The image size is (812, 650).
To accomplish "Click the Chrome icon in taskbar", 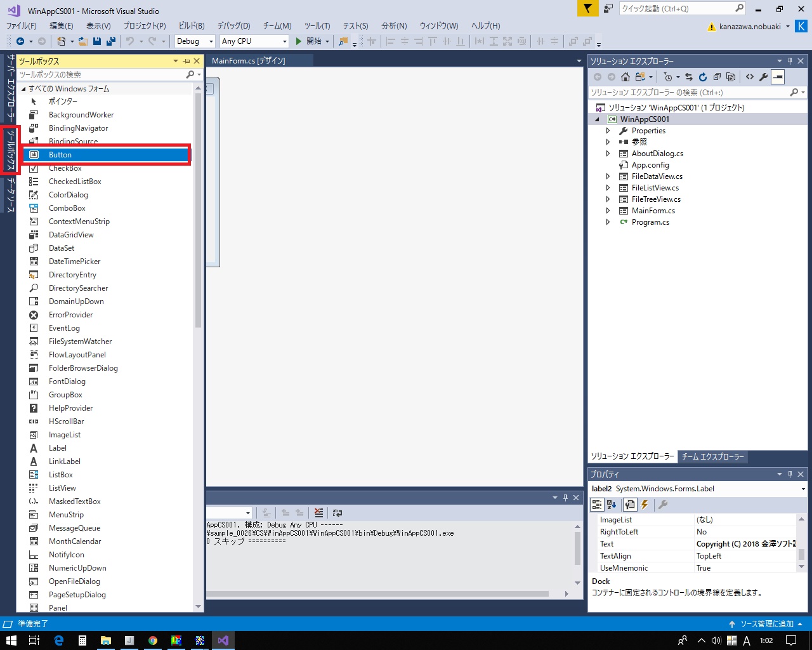I will coord(153,640).
